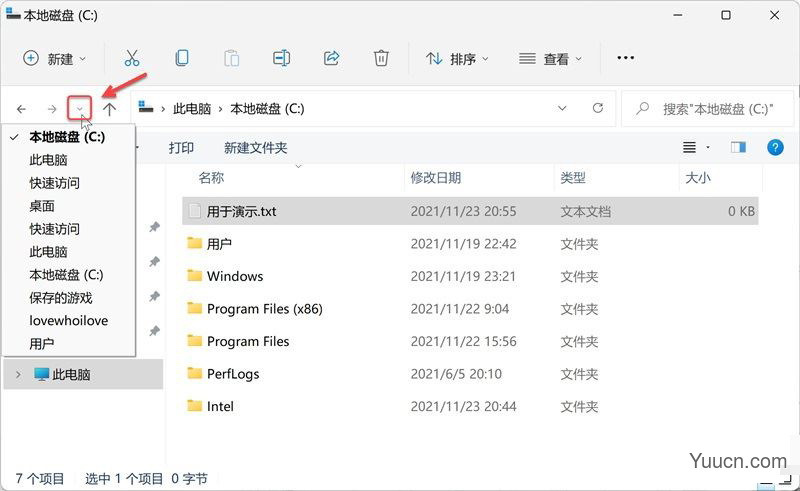Go back with the left arrow
The height and width of the screenshot is (491, 800).
coord(21,109)
